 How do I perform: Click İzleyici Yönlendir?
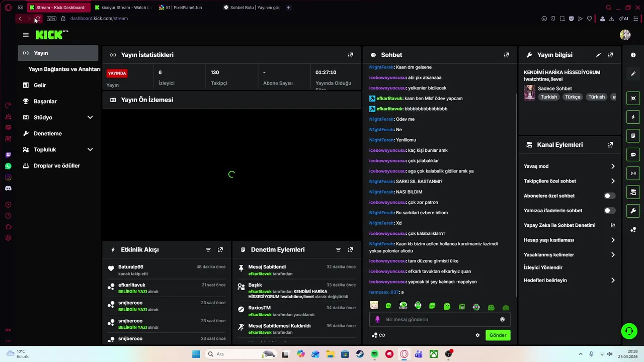tap(543, 267)
